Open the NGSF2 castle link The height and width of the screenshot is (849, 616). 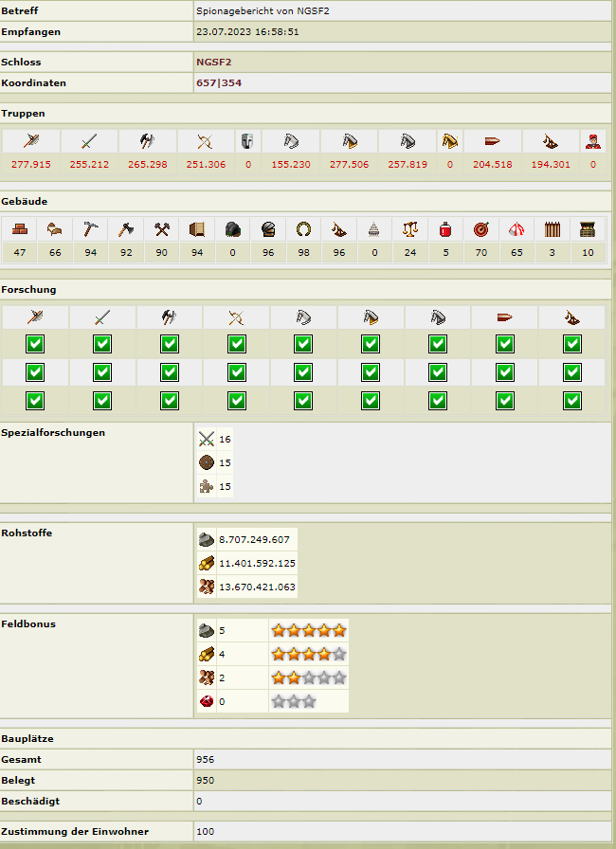coord(214,62)
